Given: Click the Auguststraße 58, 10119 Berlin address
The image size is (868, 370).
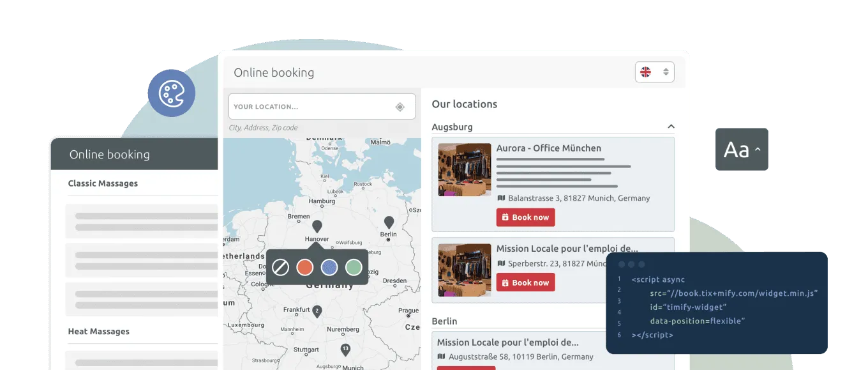Looking at the screenshot, I should tap(521, 357).
